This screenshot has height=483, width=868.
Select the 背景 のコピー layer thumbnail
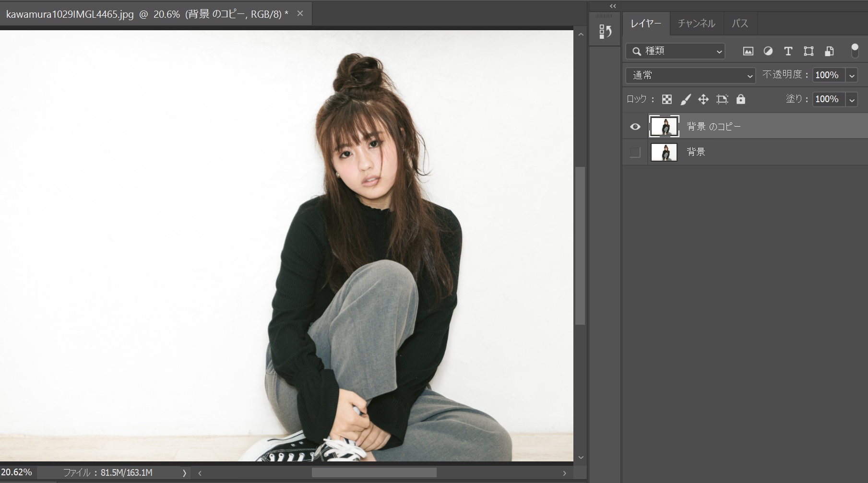(664, 127)
